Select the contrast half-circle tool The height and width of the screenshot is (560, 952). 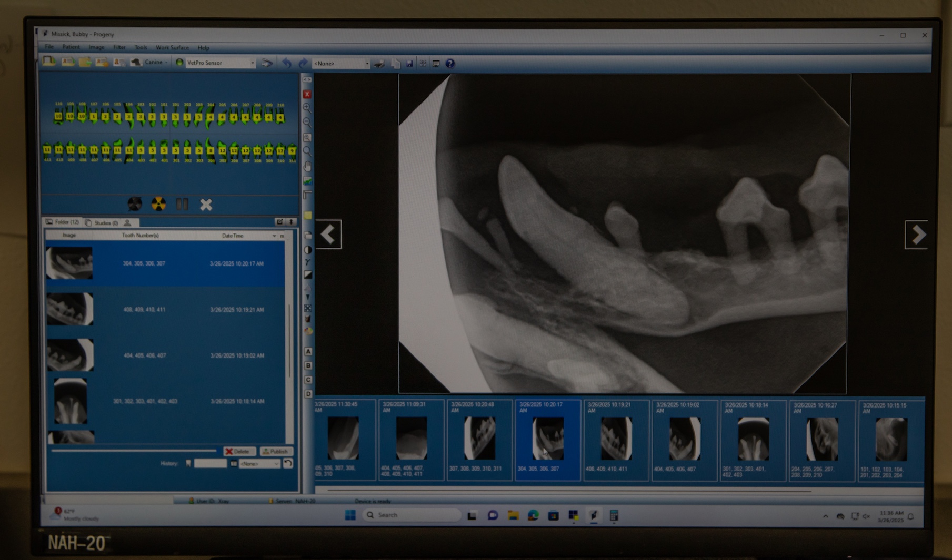[x=308, y=249]
